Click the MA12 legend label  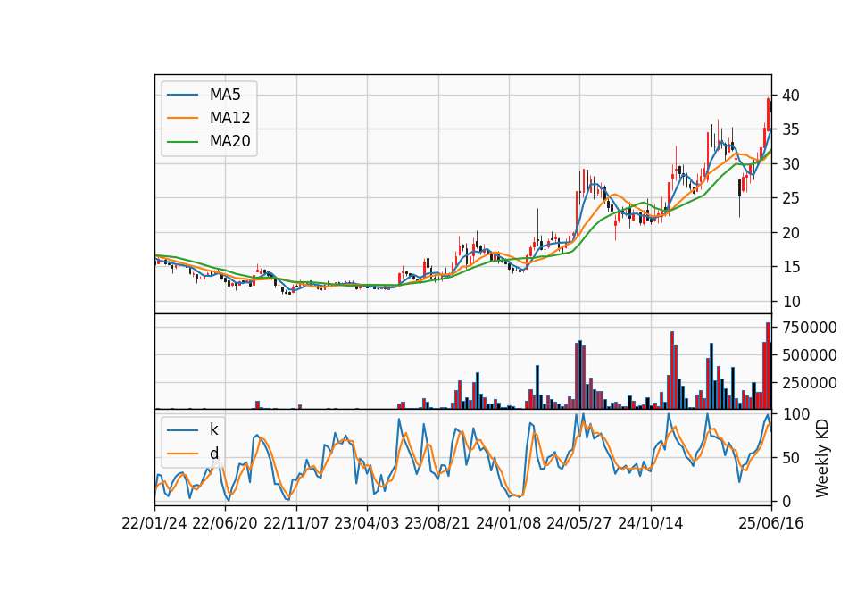[229, 118]
